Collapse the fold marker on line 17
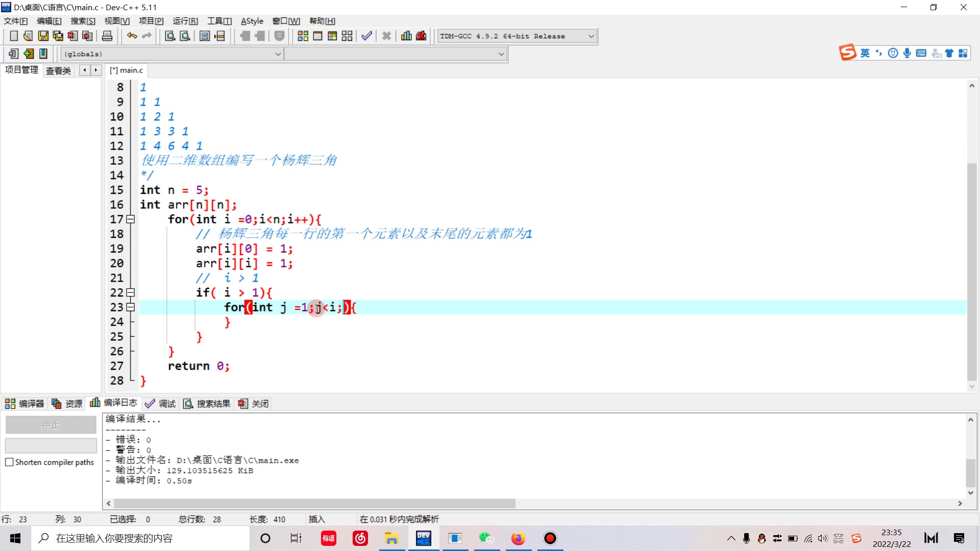This screenshot has height=551, width=980. (131, 219)
